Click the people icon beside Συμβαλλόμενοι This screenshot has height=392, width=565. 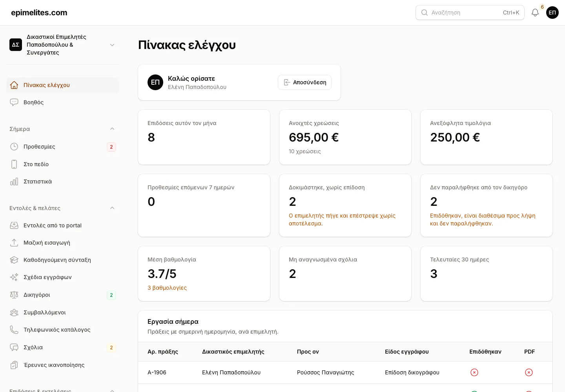click(x=14, y=312)
